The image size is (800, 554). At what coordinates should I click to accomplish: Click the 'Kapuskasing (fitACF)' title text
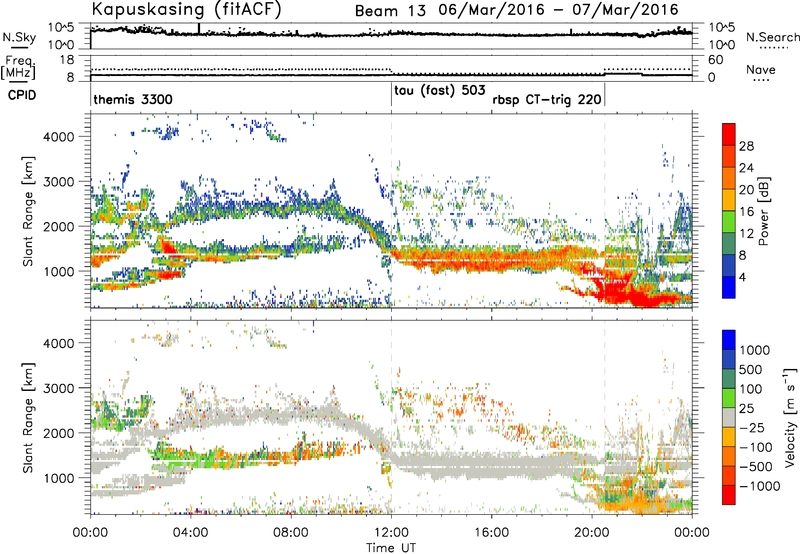[186, 9]
